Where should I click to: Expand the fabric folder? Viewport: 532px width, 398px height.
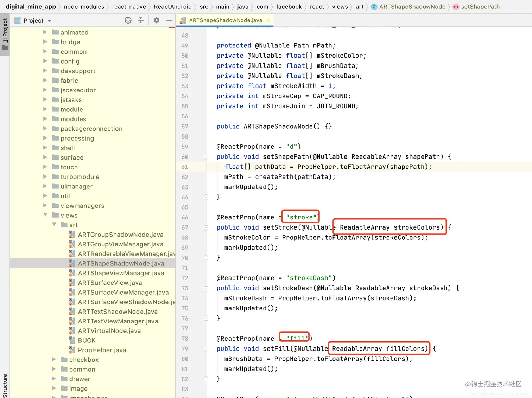(45, 80)
